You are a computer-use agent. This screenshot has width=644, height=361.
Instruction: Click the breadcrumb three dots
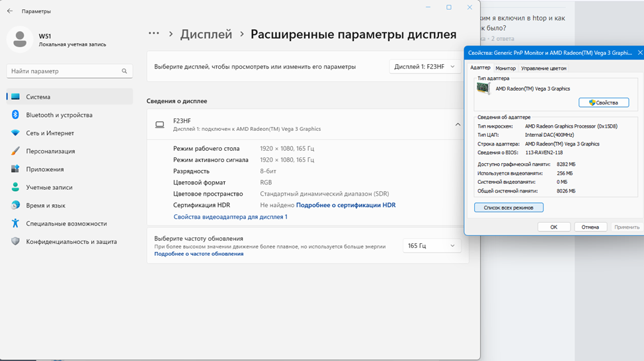153,34
